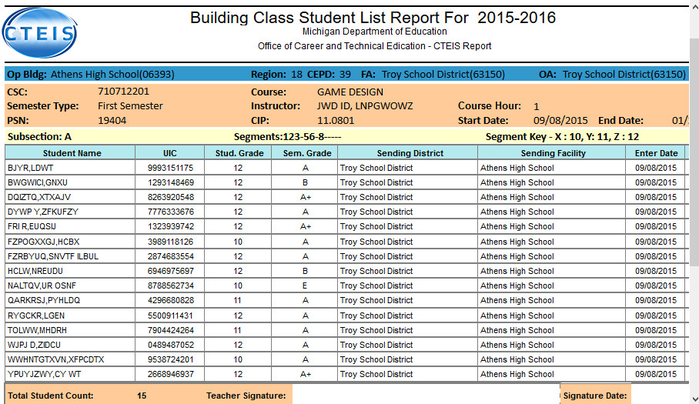Select student name NALTQV,UR OSNF
This screenshot has width=699, height=404.
pyautogui.click(x=41, y=285)
